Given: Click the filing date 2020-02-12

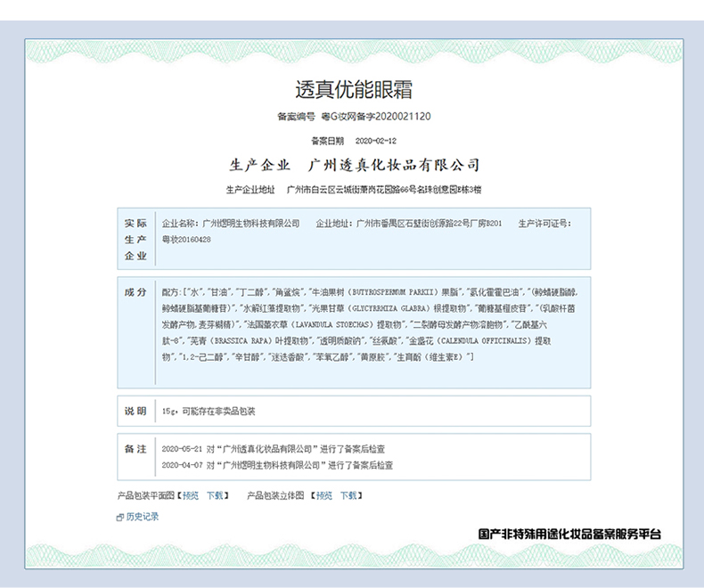Looking at the screenshot, I should coord(375,141).
